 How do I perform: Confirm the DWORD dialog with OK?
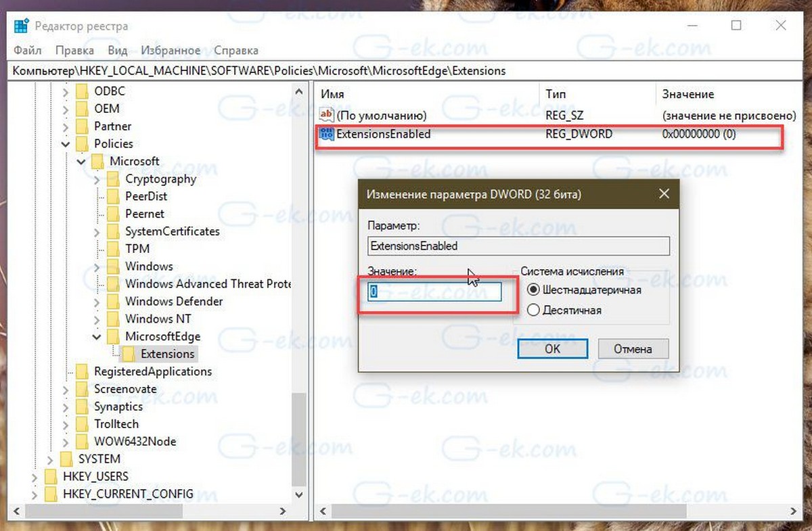tap(552, 349)
